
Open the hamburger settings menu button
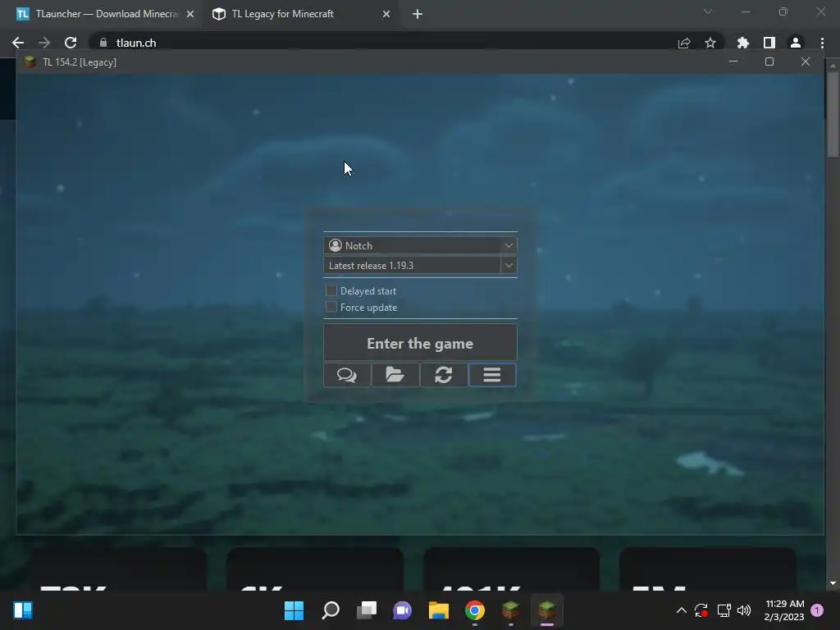[492, 375]
